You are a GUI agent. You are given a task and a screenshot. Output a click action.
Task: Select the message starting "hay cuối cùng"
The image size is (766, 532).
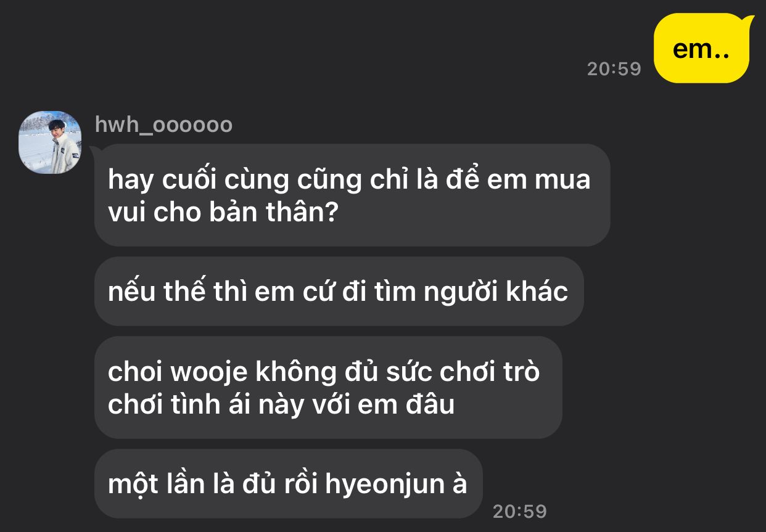[x=352, y=195]
